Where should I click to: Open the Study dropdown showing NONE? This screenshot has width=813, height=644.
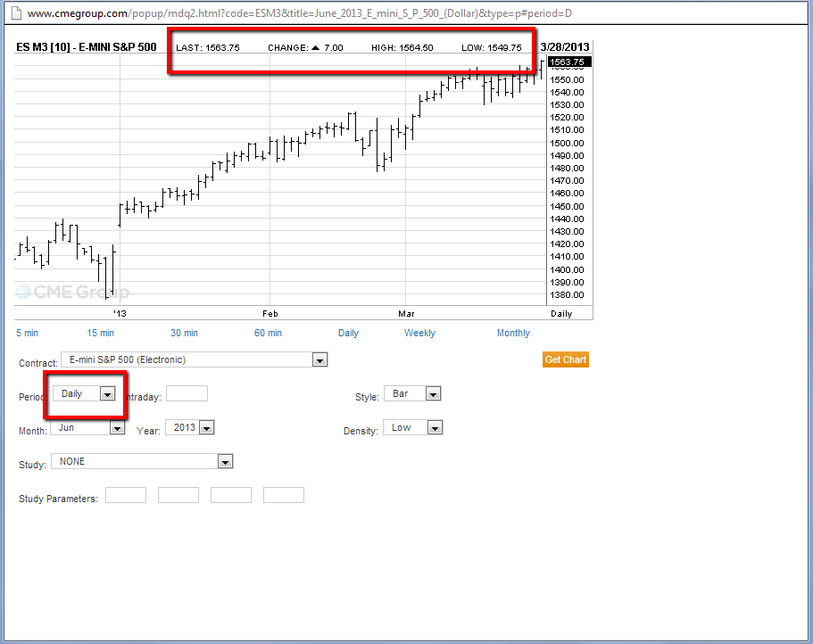(x=142, y=462)
